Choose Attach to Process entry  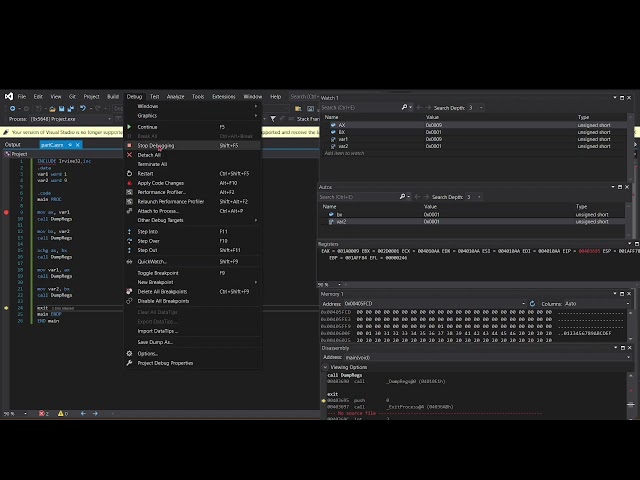point(192,211)
